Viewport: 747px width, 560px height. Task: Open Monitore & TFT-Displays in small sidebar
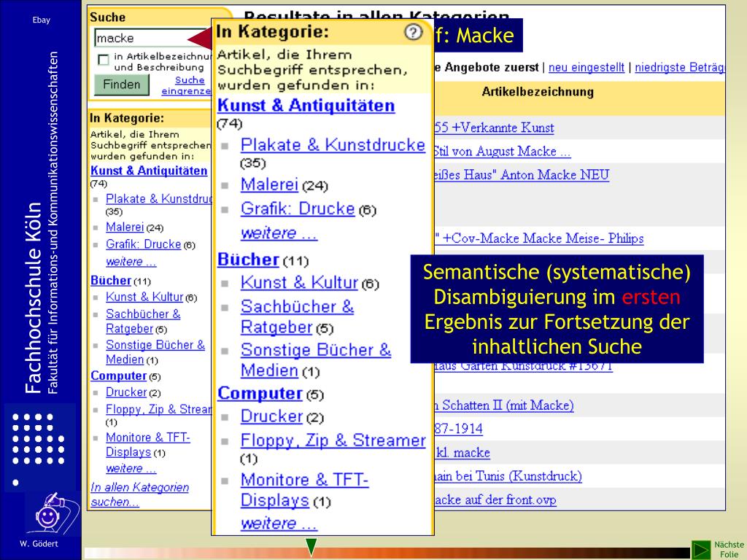[x=147, y=444]
